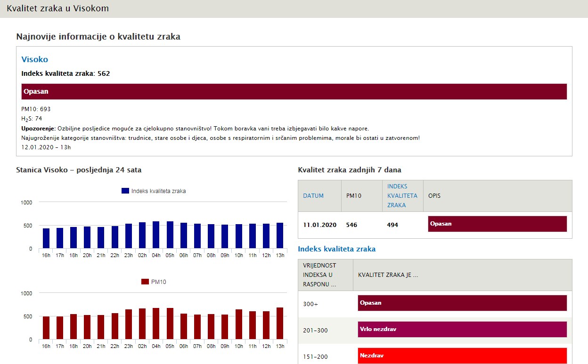This screenshot has width=588, height=364.
Task: Open the Visoko station link
Action: [34, 60]
